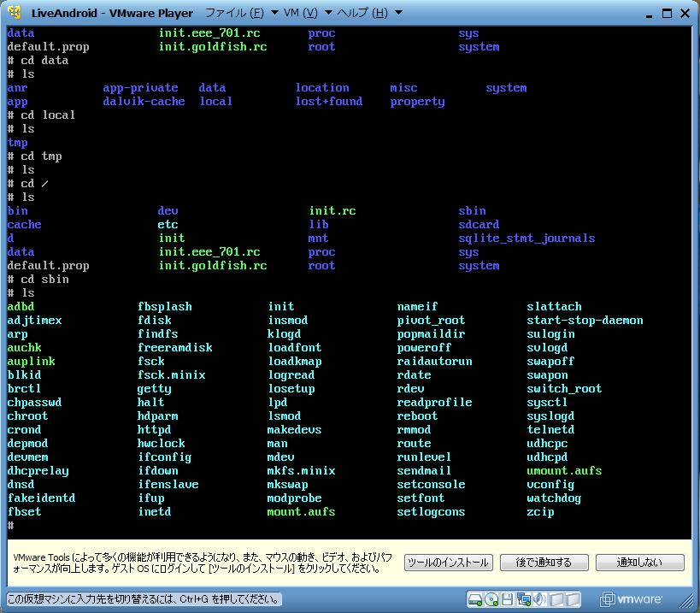The image size is (700, 613).
Task: Click the 'telnetd' entry in the listing
Action: 551,429
